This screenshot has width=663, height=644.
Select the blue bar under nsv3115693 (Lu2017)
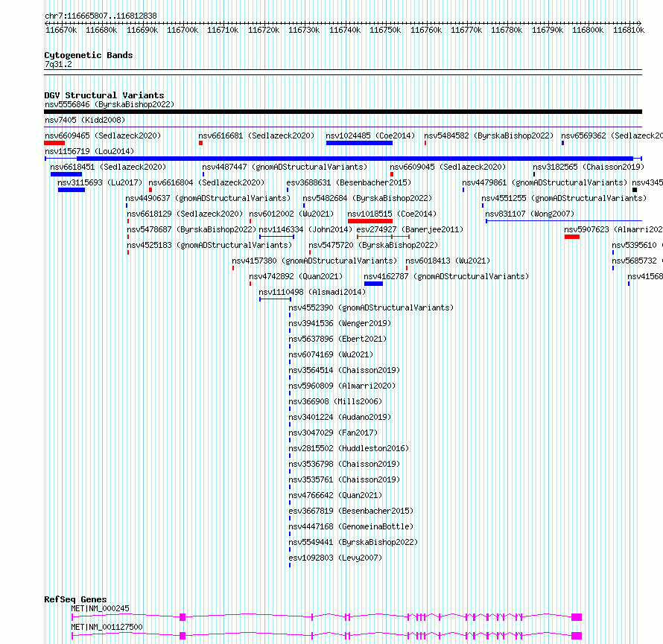coord(72,190)
